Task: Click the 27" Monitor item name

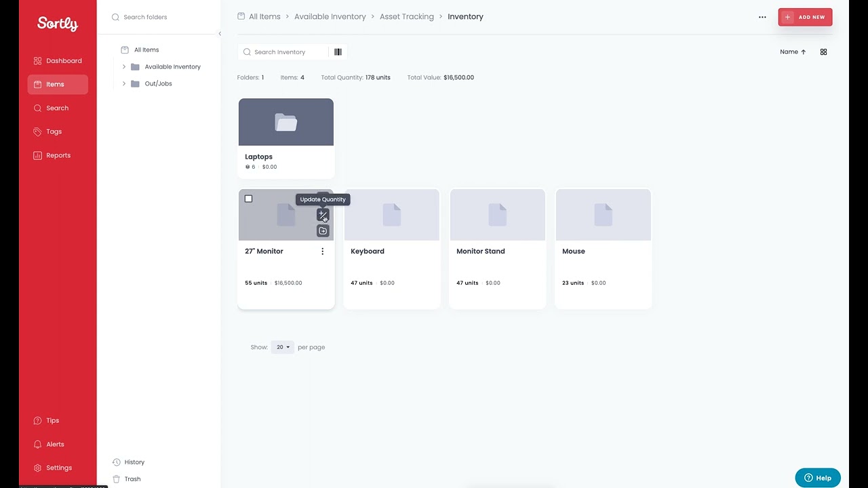Action: coord(264,251)
